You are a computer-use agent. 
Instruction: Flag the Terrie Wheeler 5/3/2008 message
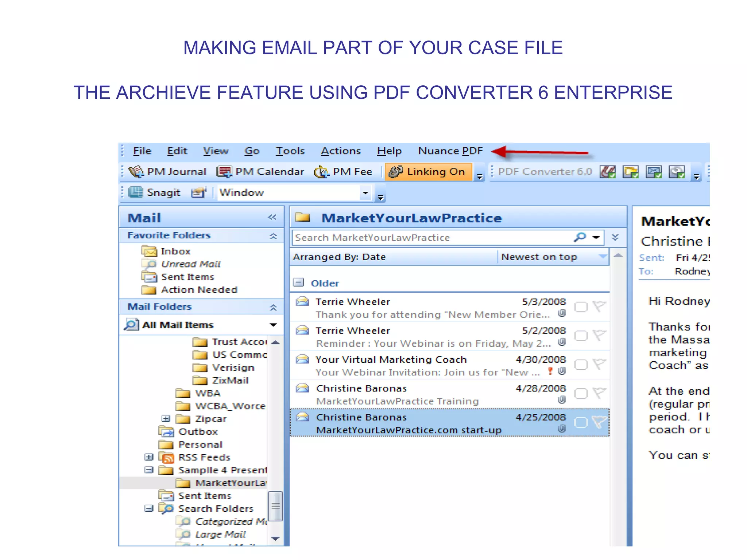599,306
